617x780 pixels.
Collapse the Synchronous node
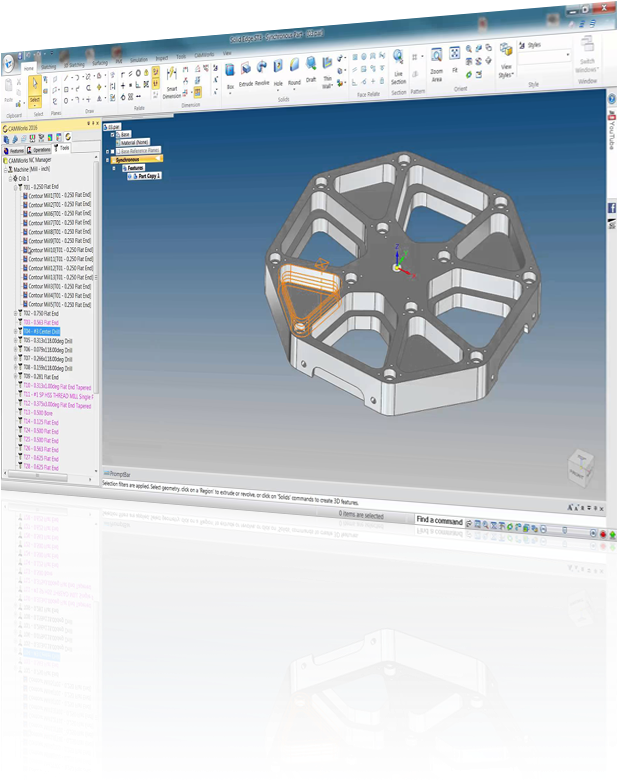[x=107, y=160]
